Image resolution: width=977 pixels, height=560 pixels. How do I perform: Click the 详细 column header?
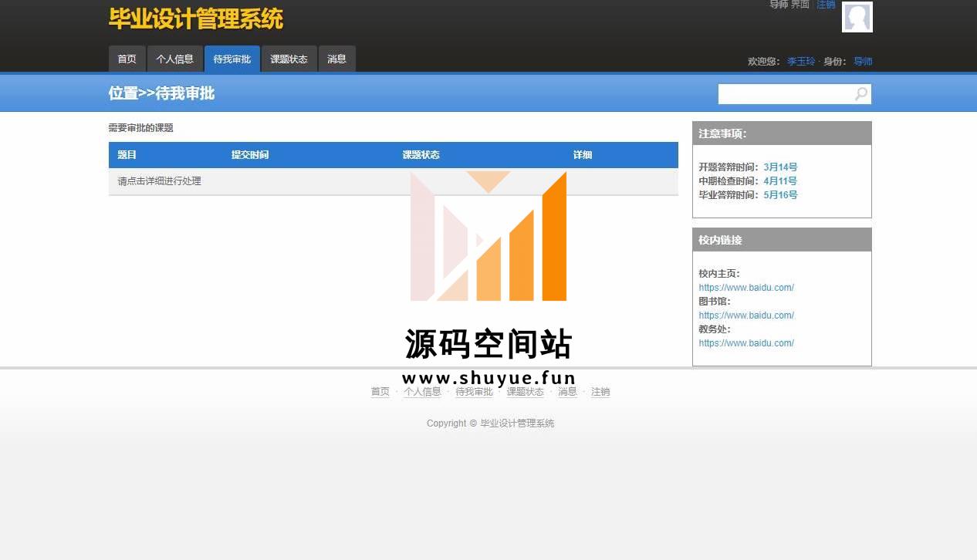[x=583, y=155]
